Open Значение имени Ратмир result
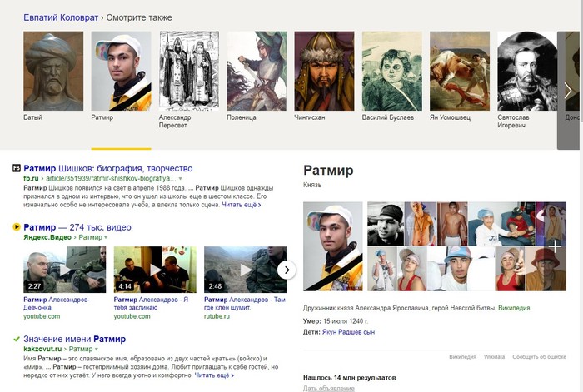This screenshot has height=392, width=583. (74, 339)
